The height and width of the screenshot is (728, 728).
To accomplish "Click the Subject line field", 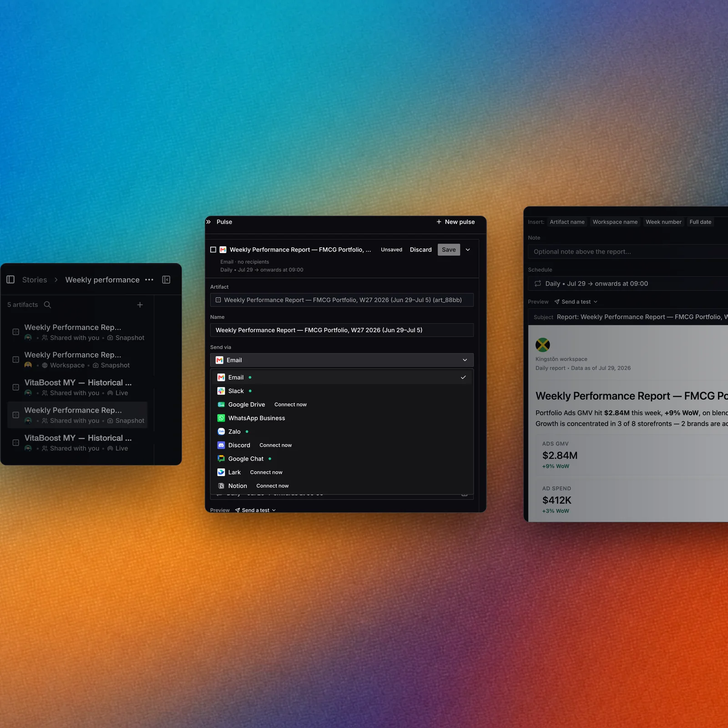I will point(628,317).
